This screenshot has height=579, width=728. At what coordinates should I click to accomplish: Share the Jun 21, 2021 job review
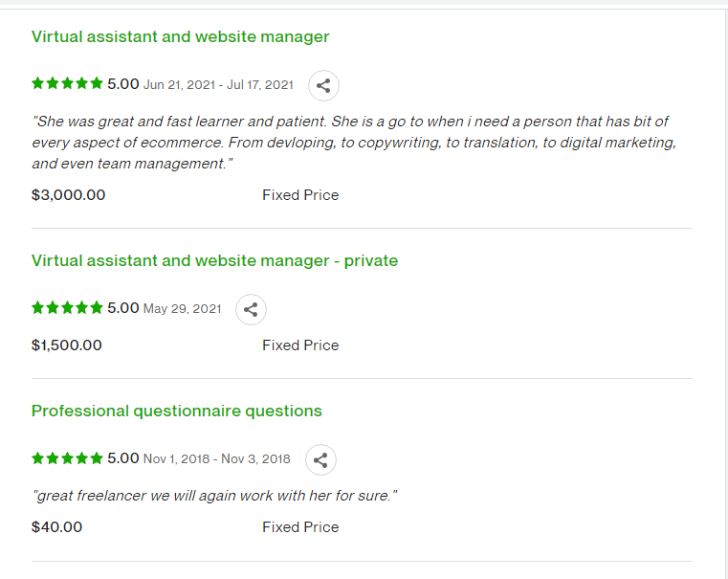click(x=323, y=85)
